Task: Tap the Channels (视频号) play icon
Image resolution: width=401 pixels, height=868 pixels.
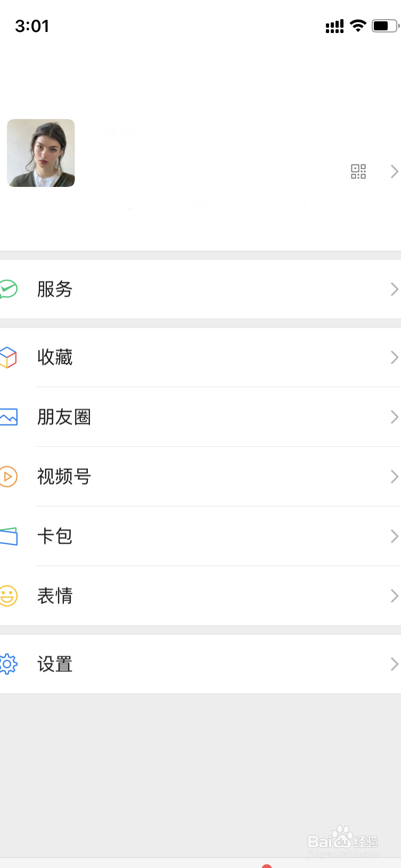Action: coord(9,477)
